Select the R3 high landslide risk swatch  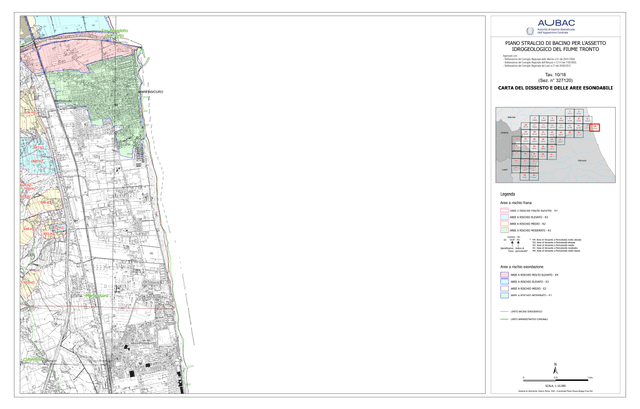(504, 217)
